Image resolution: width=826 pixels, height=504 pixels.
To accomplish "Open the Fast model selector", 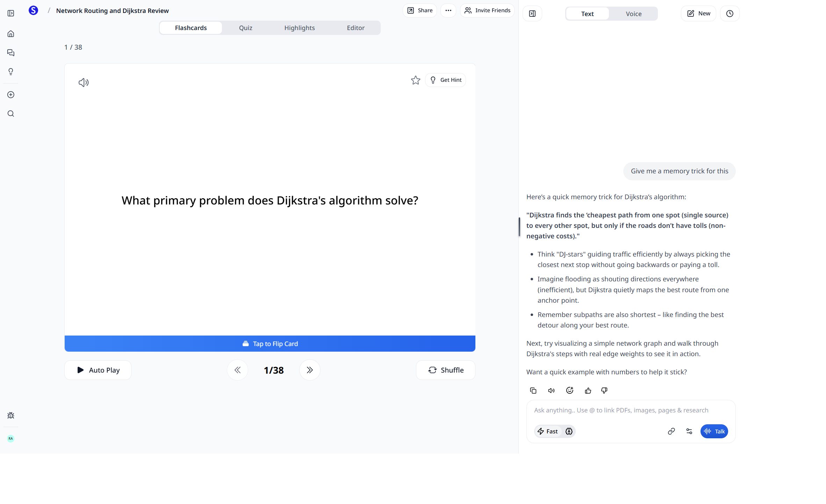I will click(x=548, y=431).
